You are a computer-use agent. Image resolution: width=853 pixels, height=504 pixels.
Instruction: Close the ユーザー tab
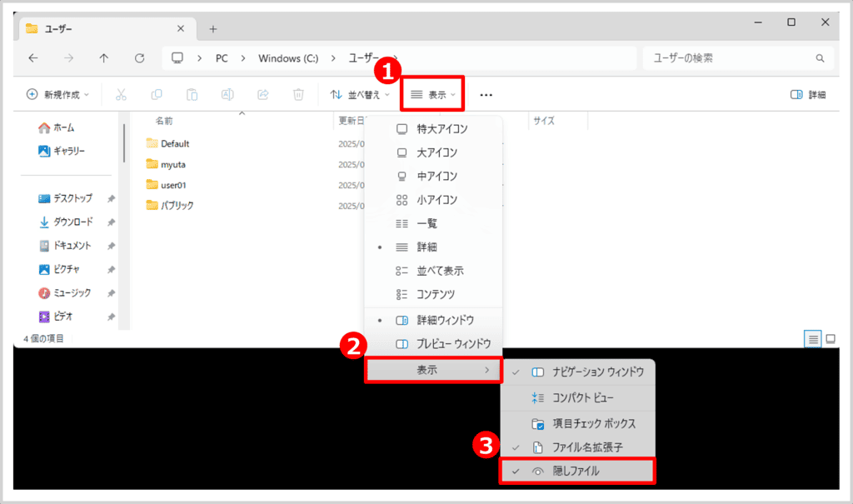181,29
